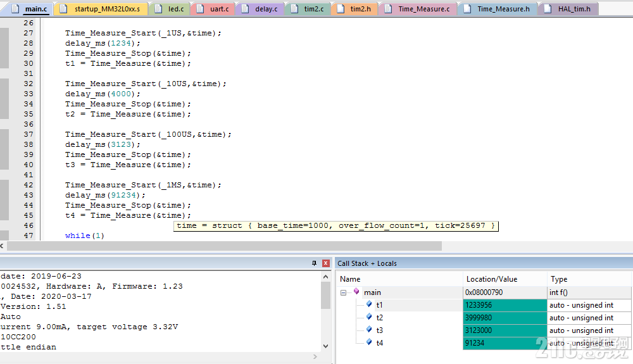Collapse the main node in Call Stack

point(343,292)
